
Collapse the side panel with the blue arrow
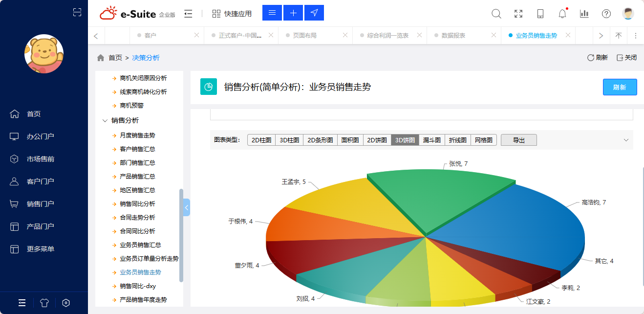point(186,207)
